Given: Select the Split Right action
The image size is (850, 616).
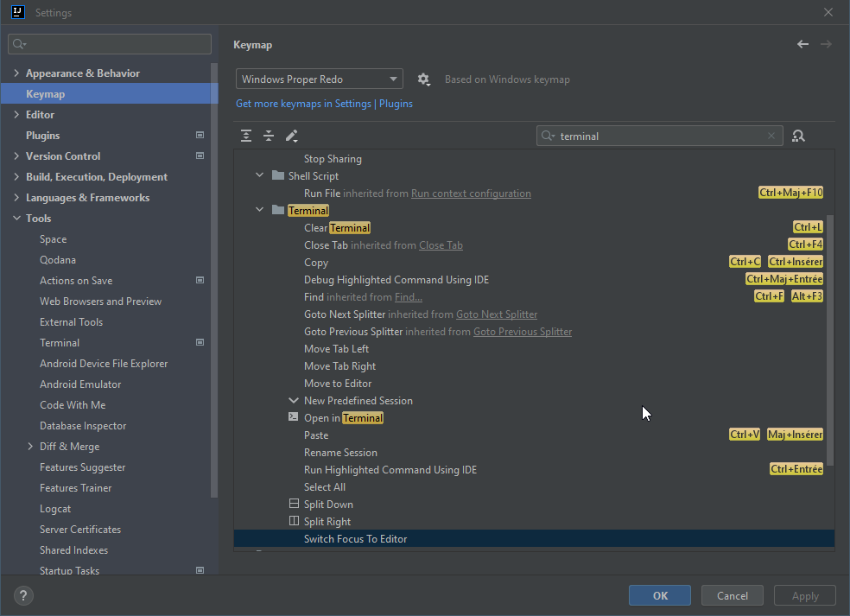Looking at the screenshot, I should click(327, 522).
